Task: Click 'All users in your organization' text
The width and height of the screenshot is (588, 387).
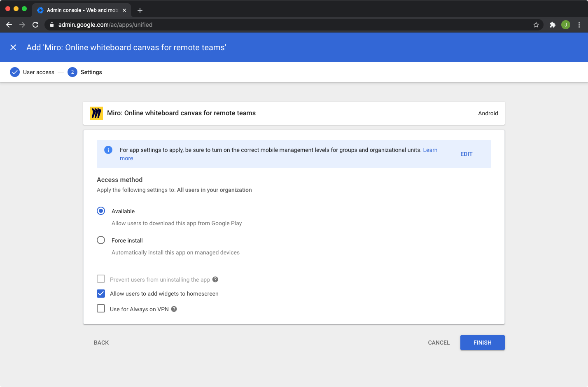Action: pyautogui.click(x=215, y=190)
